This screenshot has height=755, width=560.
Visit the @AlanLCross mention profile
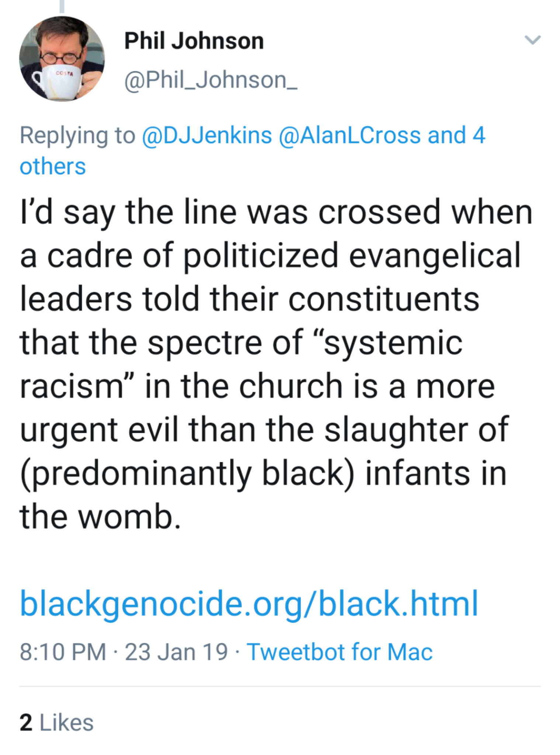pos(349,135)
